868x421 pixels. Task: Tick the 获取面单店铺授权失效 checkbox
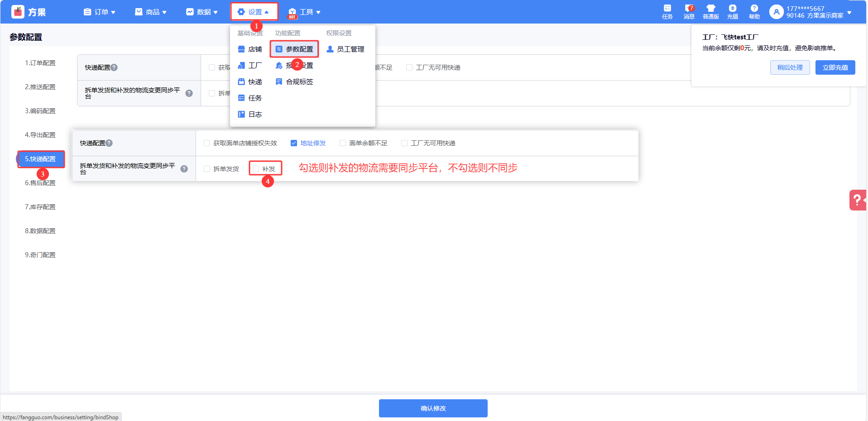pos(207,143)
